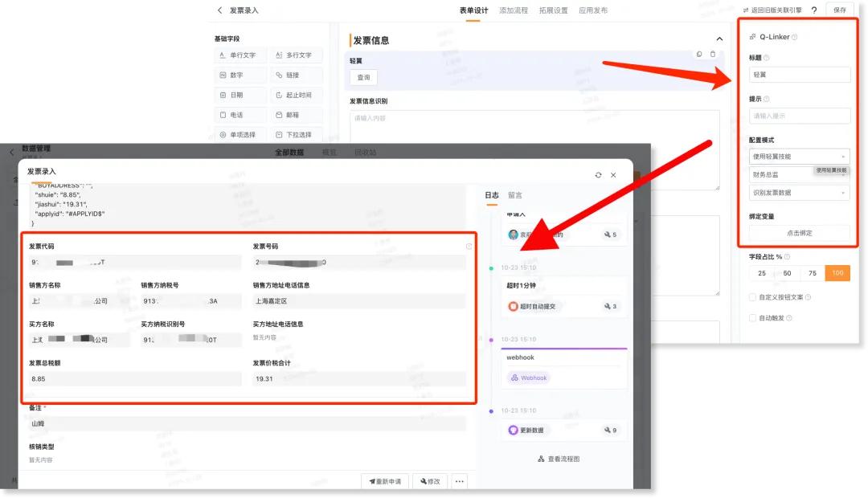Click the 销售方地址 value 上海嘉定区
868x498 pixels.
[359, 301]
